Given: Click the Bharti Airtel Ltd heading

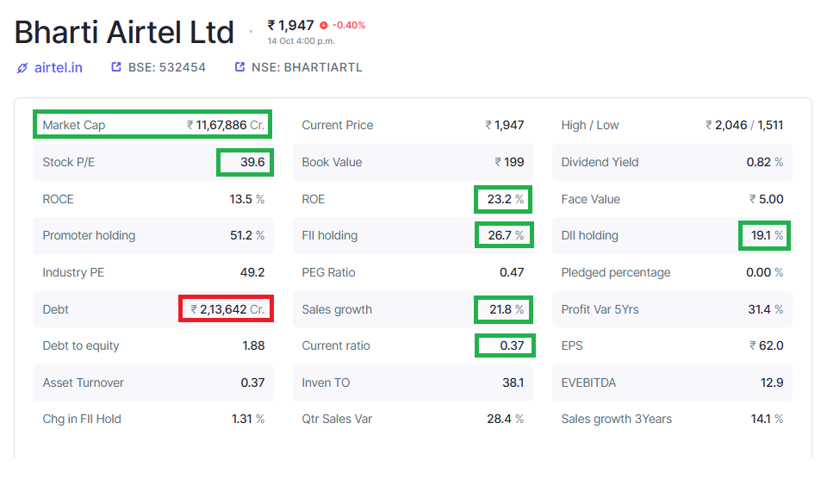Looking at the screenshot, I should [x=124, y=33].
